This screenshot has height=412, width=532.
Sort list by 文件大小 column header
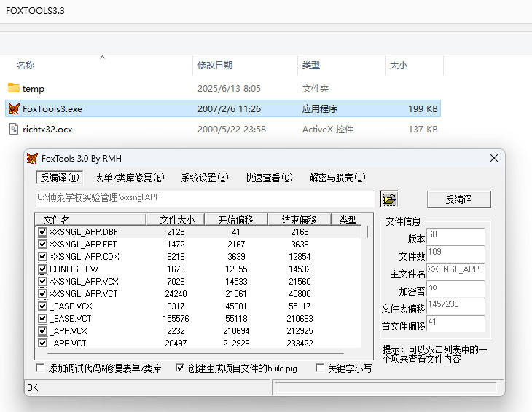(x=176, y=219)
